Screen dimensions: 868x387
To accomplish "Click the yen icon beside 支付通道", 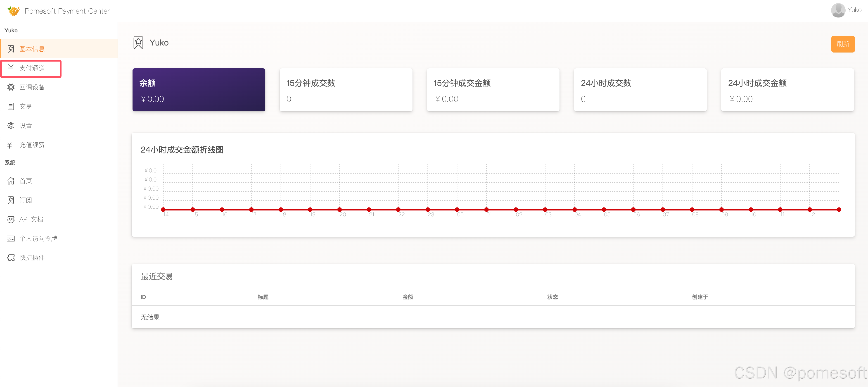I will point(11,68).
